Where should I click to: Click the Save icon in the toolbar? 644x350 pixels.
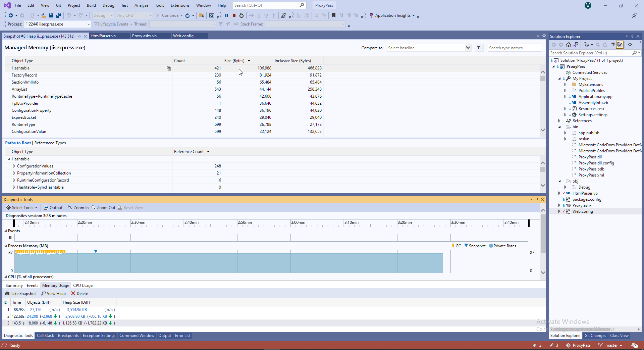51,15
